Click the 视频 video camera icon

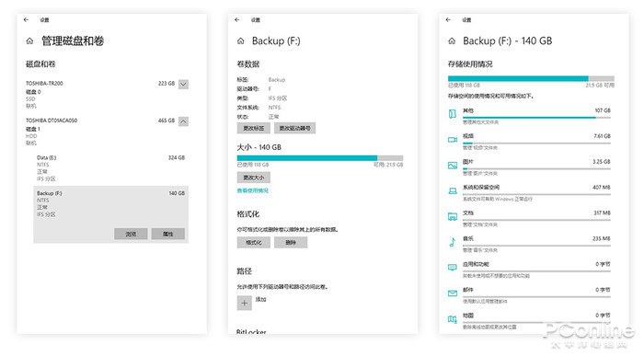click(453, 140)
